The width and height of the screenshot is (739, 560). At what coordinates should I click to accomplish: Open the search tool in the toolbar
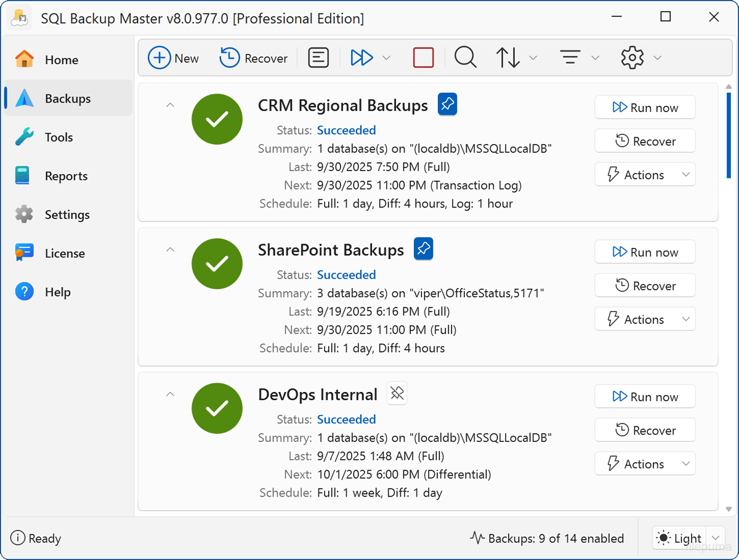click(x=465, y=57)
